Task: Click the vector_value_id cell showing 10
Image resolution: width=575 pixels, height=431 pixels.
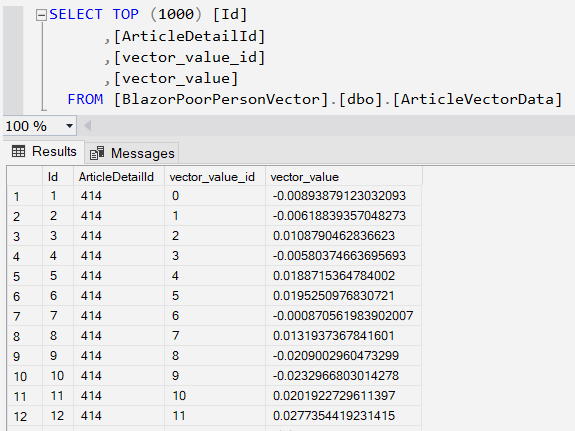Action: 215,396
